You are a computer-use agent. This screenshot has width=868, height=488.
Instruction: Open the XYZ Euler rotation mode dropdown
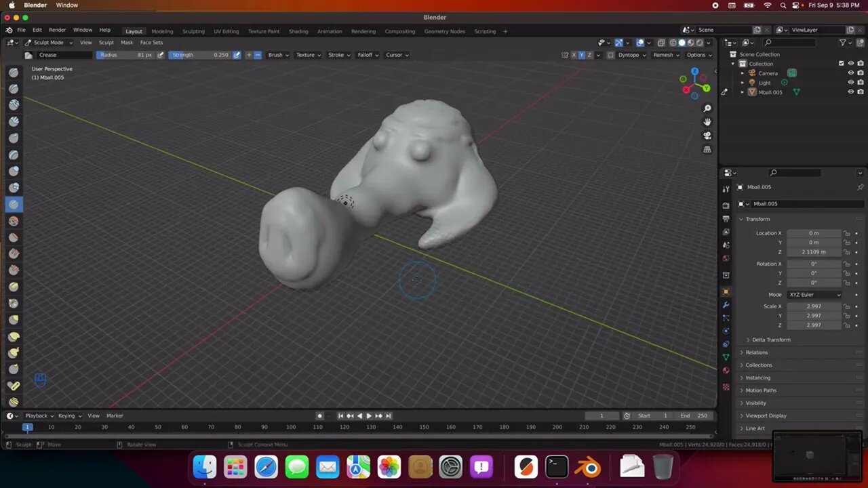click(x=814, y=295)
